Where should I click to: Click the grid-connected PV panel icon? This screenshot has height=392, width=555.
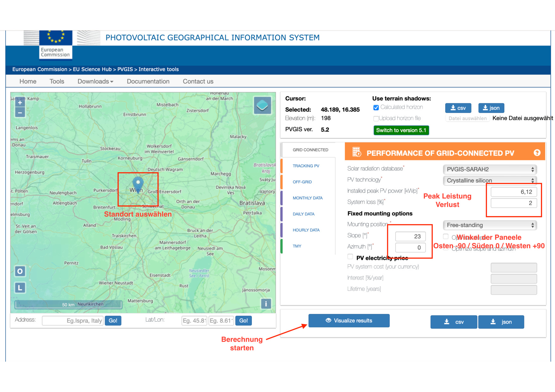pos(357,152)
